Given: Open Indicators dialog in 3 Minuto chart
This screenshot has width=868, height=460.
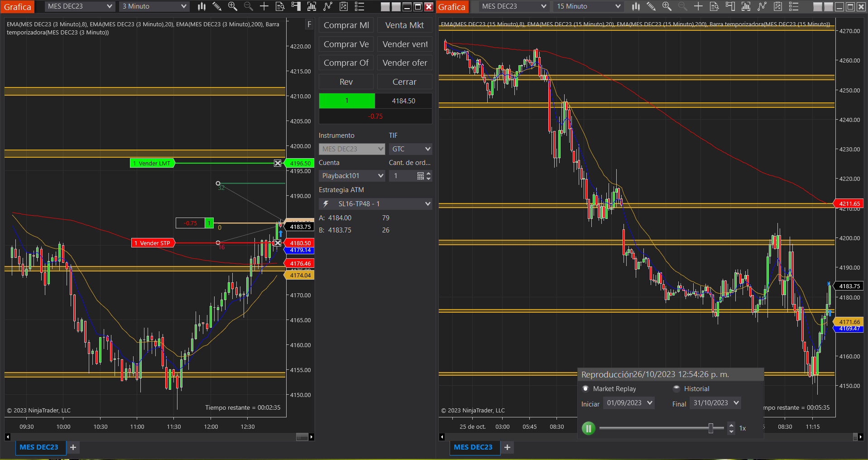Looking at the screenshot, I should coord(327,6).
